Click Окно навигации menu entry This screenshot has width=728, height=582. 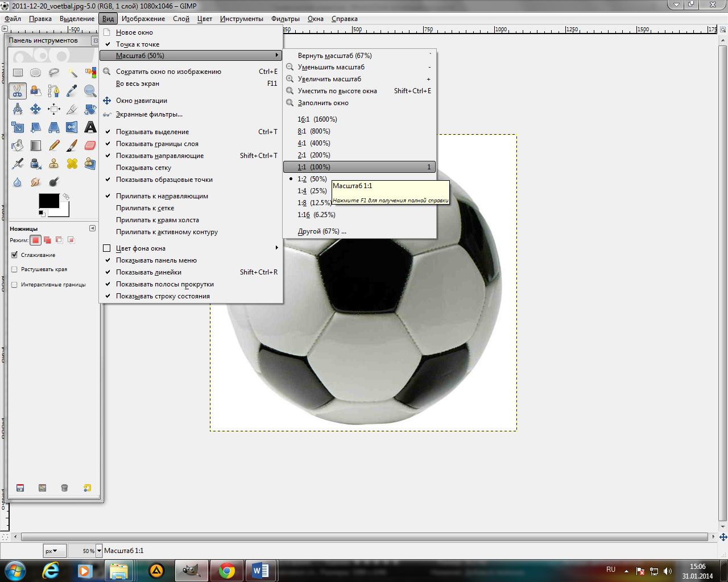click(141, 101)
